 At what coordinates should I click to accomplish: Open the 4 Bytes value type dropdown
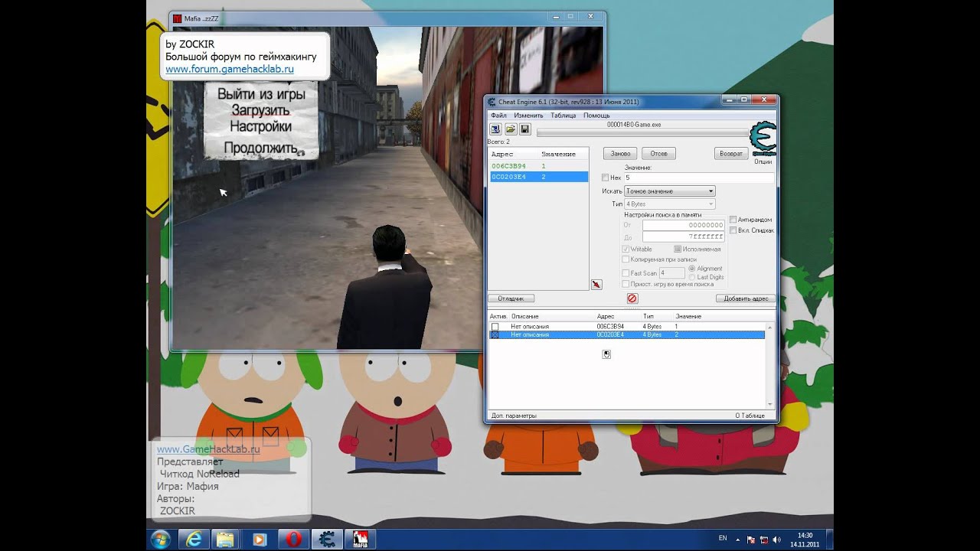click(x=670, y=204)
